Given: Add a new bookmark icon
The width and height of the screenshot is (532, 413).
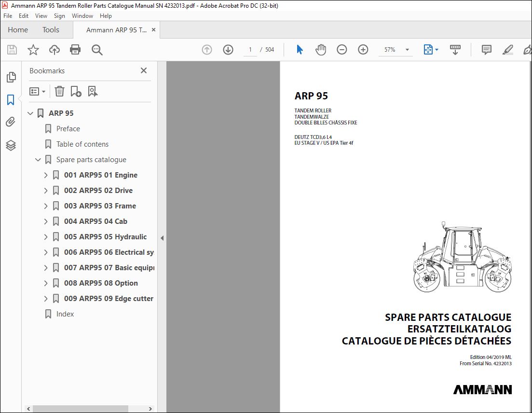Looking at the screenshot, I should coord(76,91).
